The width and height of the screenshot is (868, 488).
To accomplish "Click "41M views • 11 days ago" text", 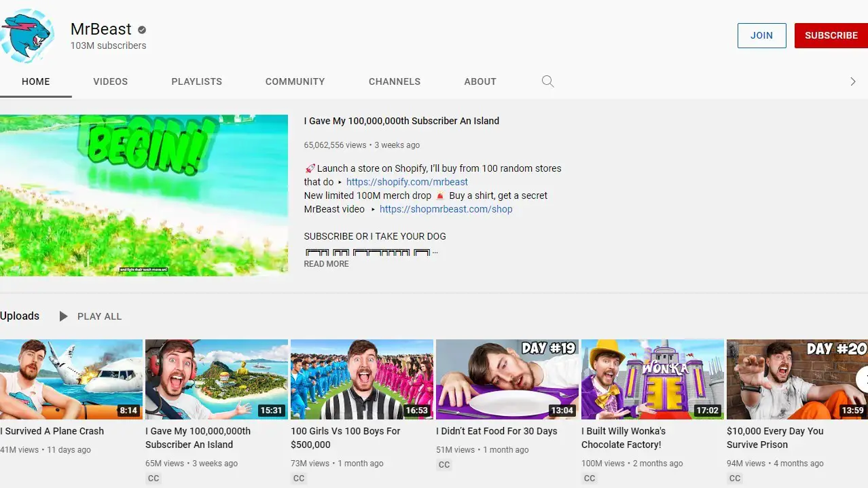I will 46,450.
